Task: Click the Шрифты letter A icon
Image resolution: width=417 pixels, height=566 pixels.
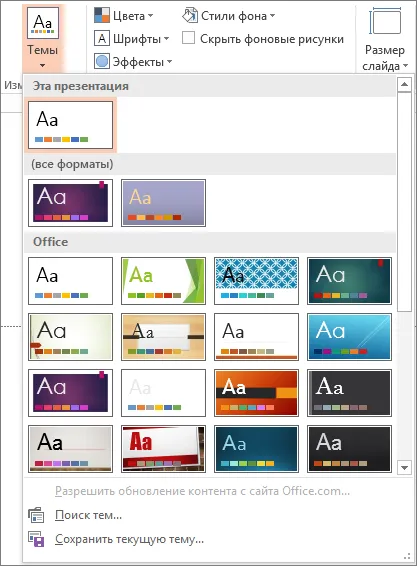Action: click(x=102, y=38)
